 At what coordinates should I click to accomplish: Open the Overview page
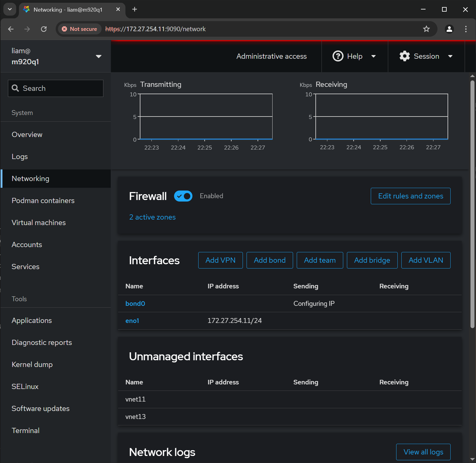click(56, 135)
